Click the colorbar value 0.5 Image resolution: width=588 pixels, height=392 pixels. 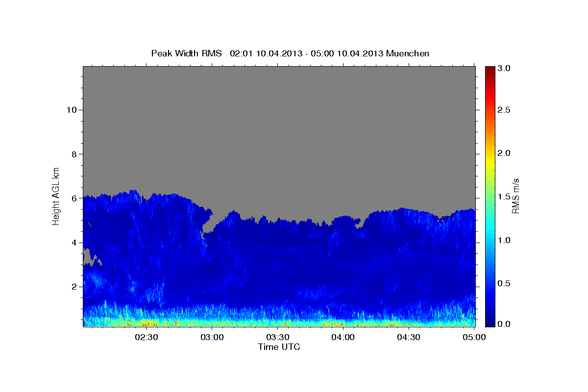coord(505,283)
